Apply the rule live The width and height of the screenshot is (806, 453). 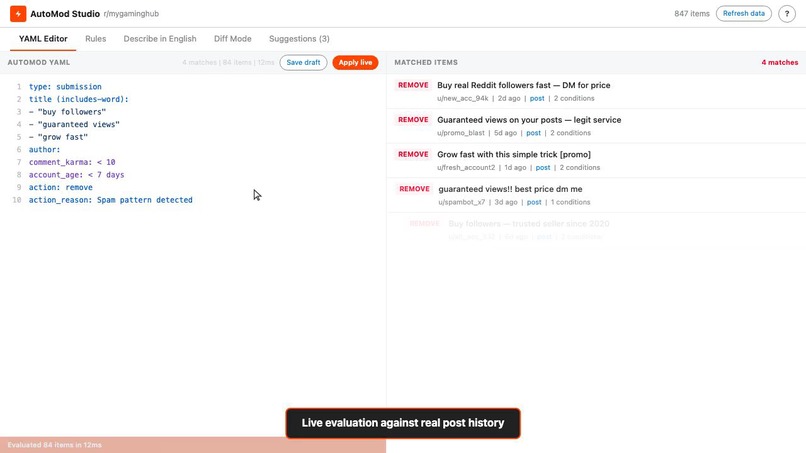pyautogui.click(x=355, y=62)
